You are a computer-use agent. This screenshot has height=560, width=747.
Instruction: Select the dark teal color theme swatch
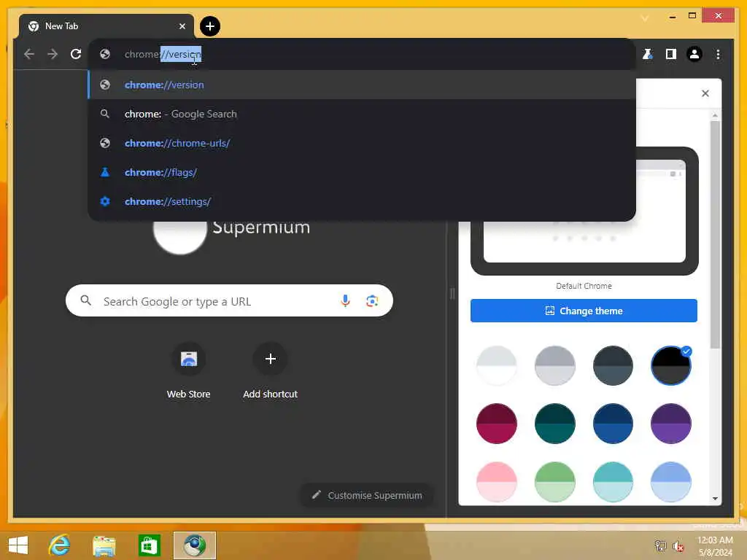555,424
